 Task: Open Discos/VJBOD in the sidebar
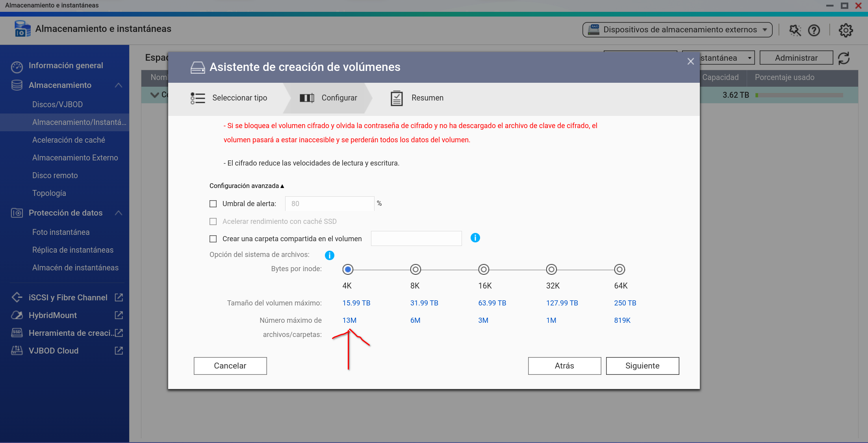point(57,104)
